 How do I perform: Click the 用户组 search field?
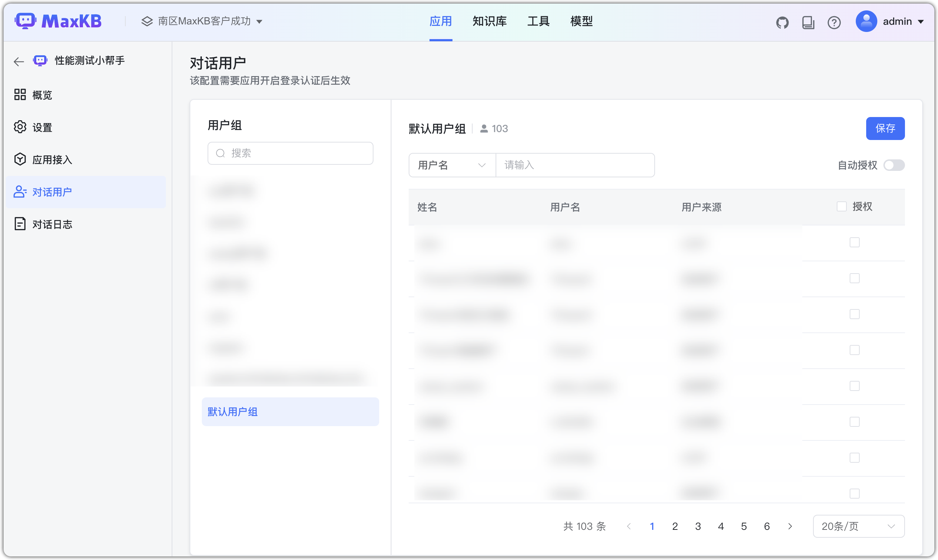290,153
